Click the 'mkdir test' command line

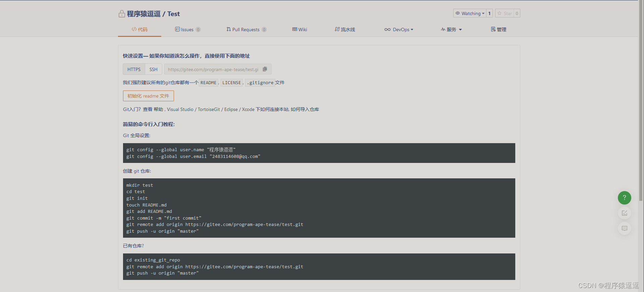tap(139, 185)
